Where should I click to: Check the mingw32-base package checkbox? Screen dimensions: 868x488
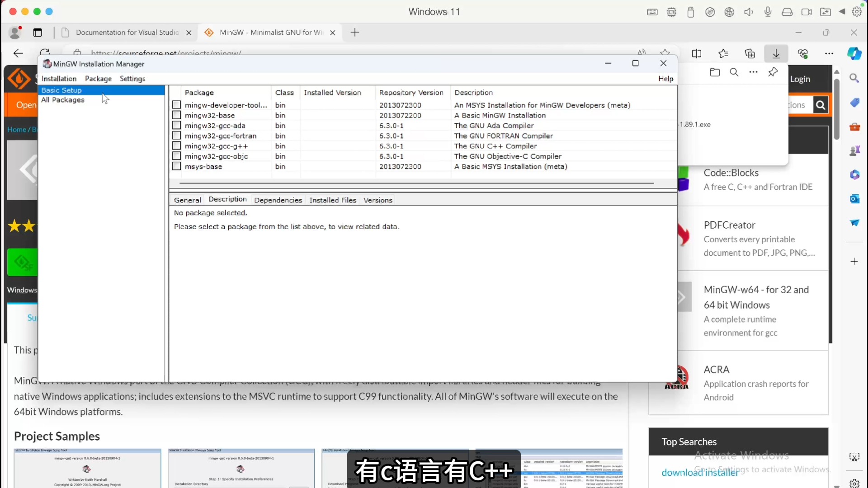coord(176,115)
